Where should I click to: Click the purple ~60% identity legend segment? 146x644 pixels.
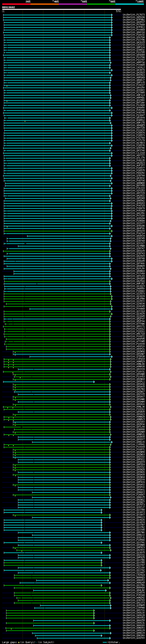(73, 4)
